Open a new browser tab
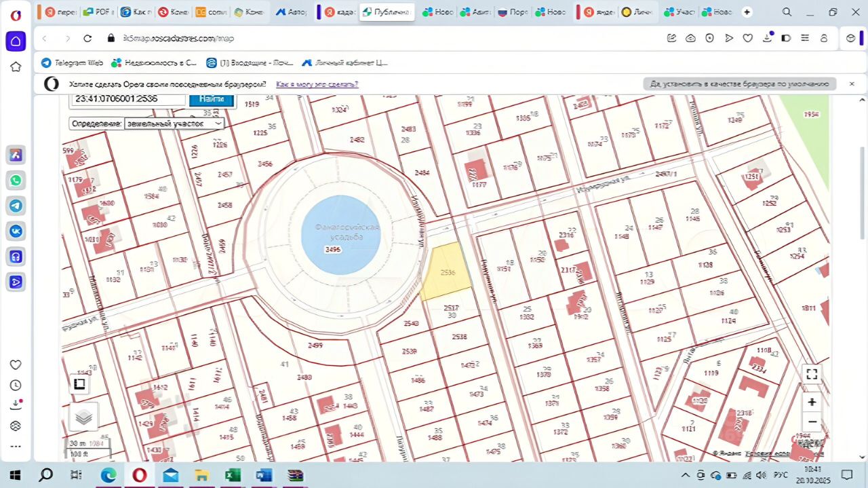Viewport: 868px width, 488px height. click(x=747, y=12)
